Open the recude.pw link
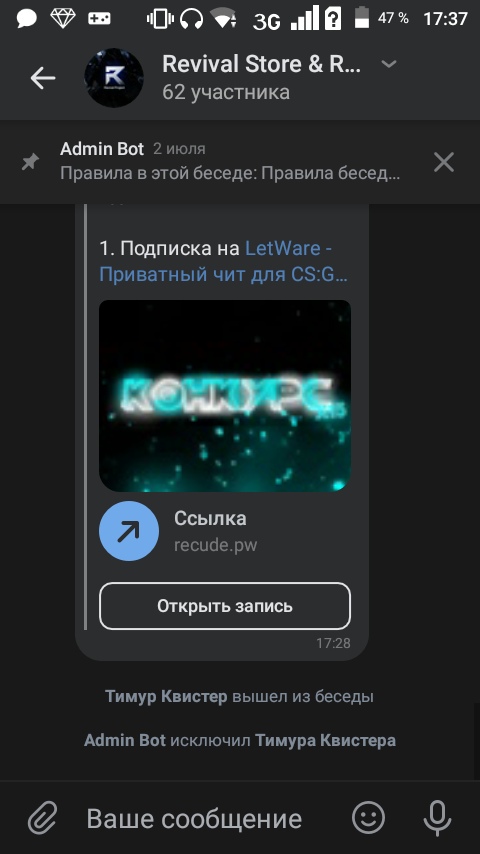Viewport: 480px width, 854px height. [215, 545]
